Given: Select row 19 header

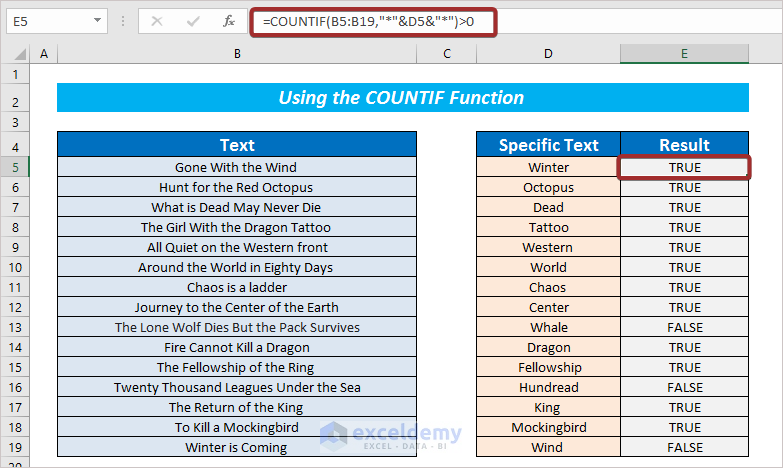Looking at the screenshot, I should [x=15, y=447].
